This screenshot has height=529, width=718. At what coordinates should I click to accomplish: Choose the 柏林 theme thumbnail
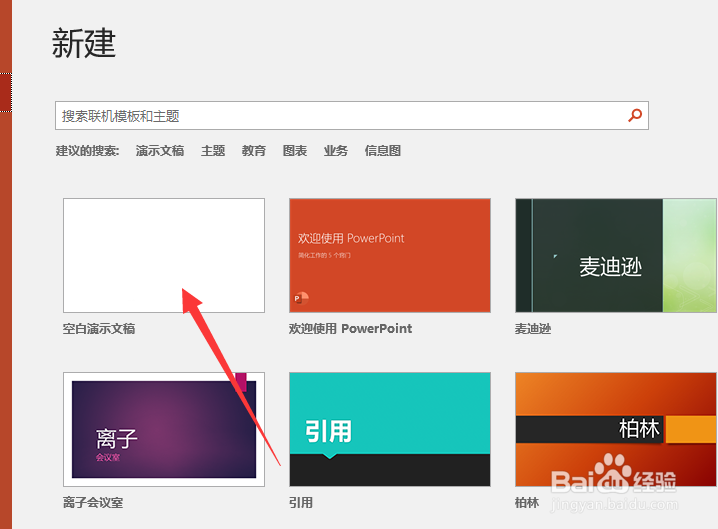(x=616, y=429)
